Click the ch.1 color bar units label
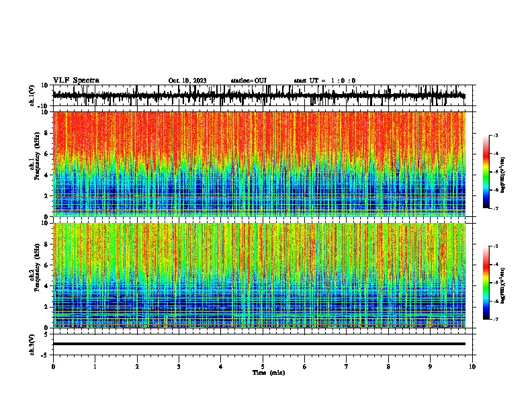 coord(503,175)
